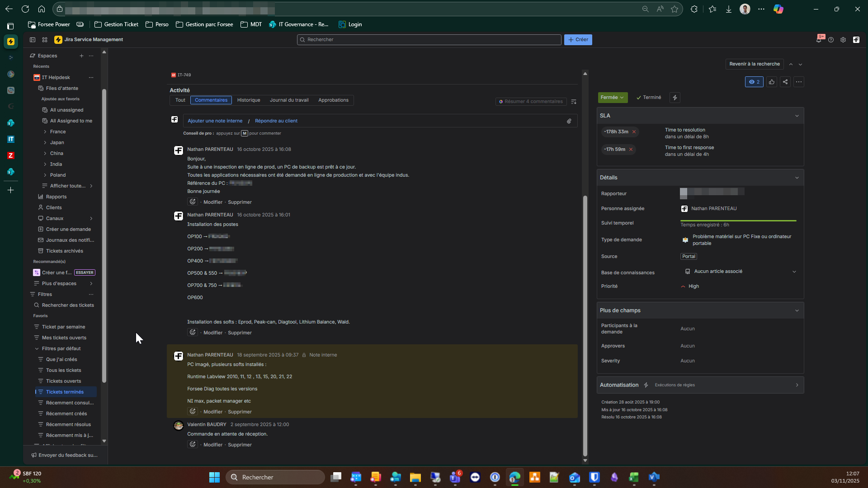The height and width of the screenshot is (488, 868).
Task: Click the Rechercher search field in Jira
Action: click(x=429, y=40)
